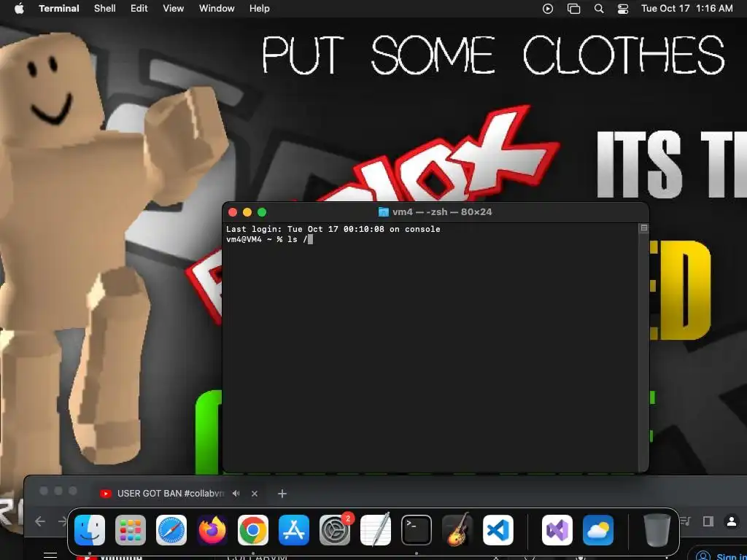Image resolution: width=747 pixels, height=560 pixels.
Task: Open Control Center in the menu bar
Action: tap(623, 9)
